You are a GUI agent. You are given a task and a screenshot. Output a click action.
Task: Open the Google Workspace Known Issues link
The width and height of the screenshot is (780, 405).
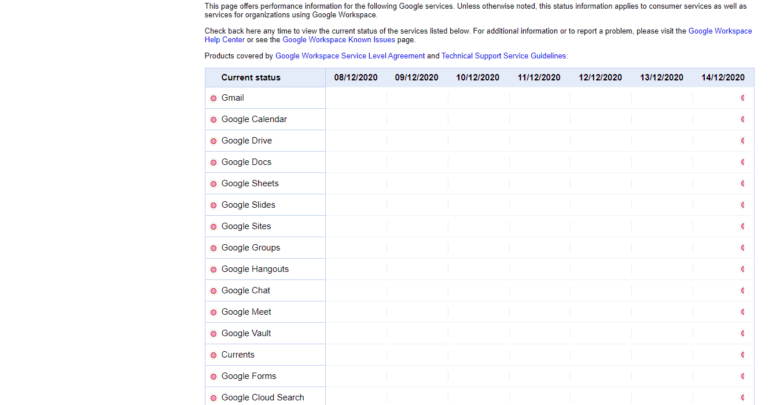(x=339, y=40)
